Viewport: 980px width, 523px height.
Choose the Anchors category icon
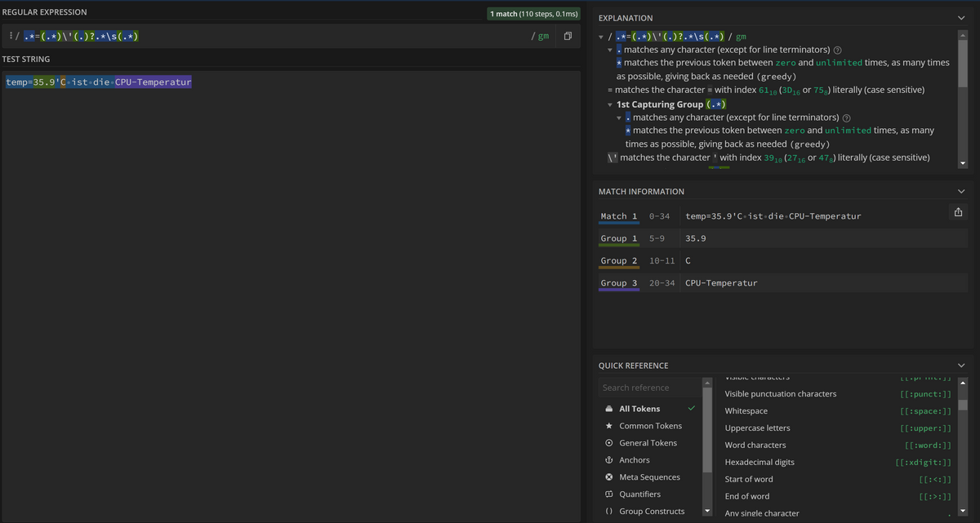(x=609, y=460)
